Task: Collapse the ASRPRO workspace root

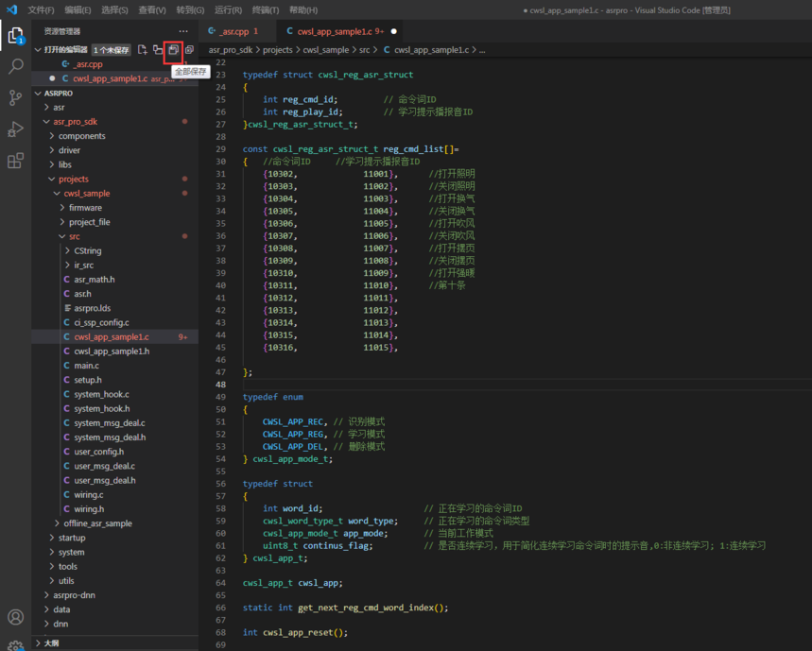Action: click(38, 94)
